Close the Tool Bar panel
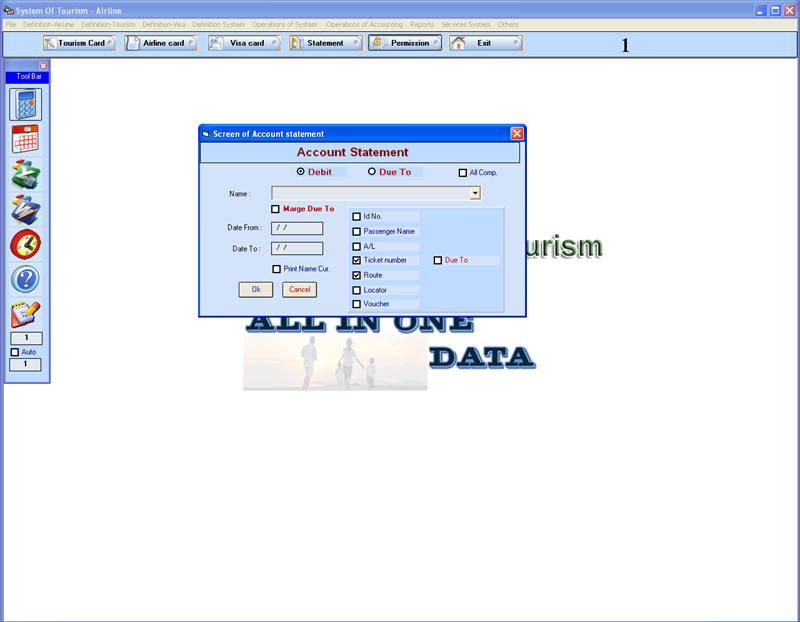The image size is (800, 622). [x=43, y=66]
